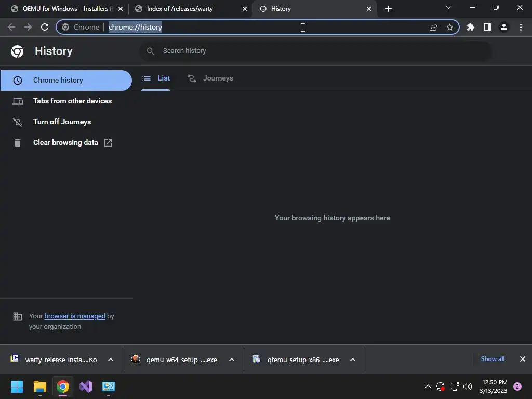Image resolution: width=532 pixels, height=399 pixels.
Task: Open the clock showing 12:50 PM
Action: pyautogui.click(x=494, y=387)
